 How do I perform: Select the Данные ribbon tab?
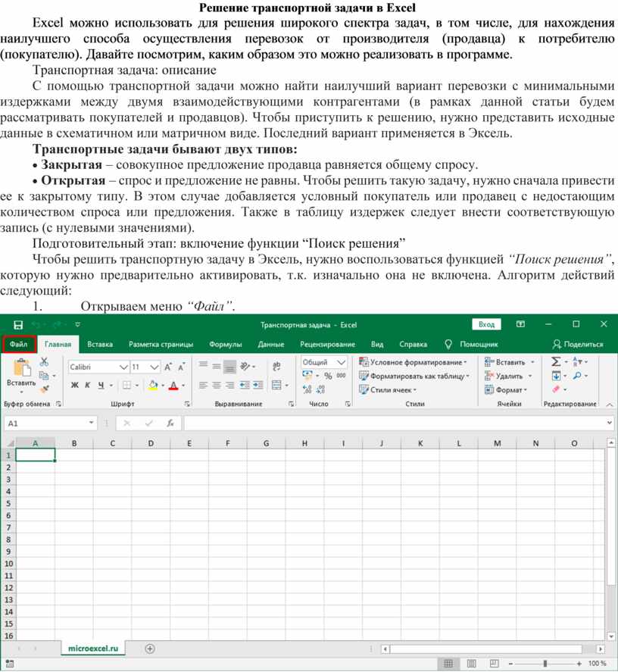pyautogui.click(x=271, y=344)
